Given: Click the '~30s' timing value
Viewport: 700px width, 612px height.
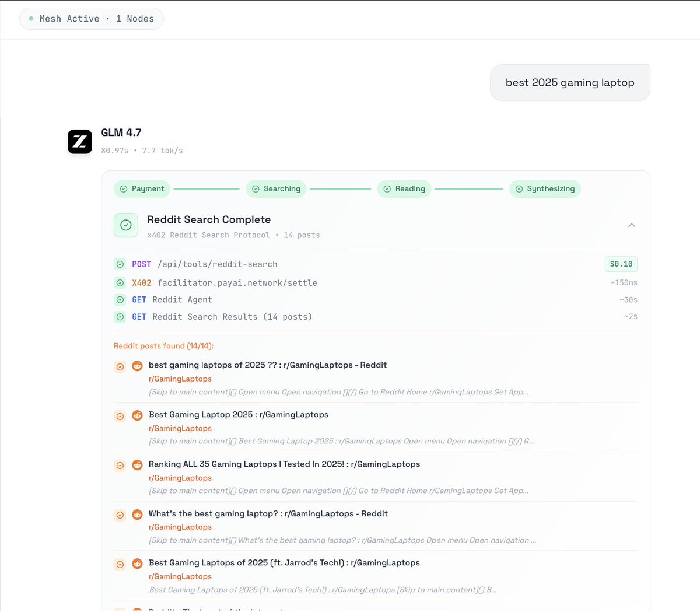Looking at the screenshot, I should pos(628,300).
